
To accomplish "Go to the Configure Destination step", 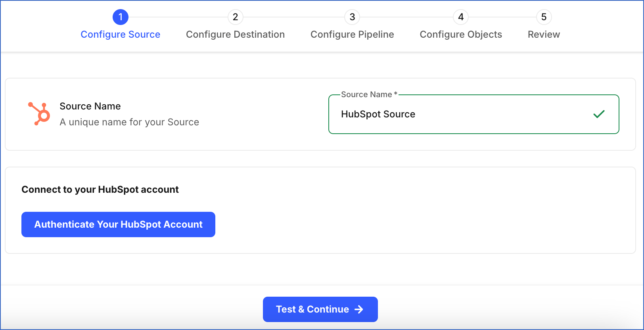I will [x=236, y=35].
